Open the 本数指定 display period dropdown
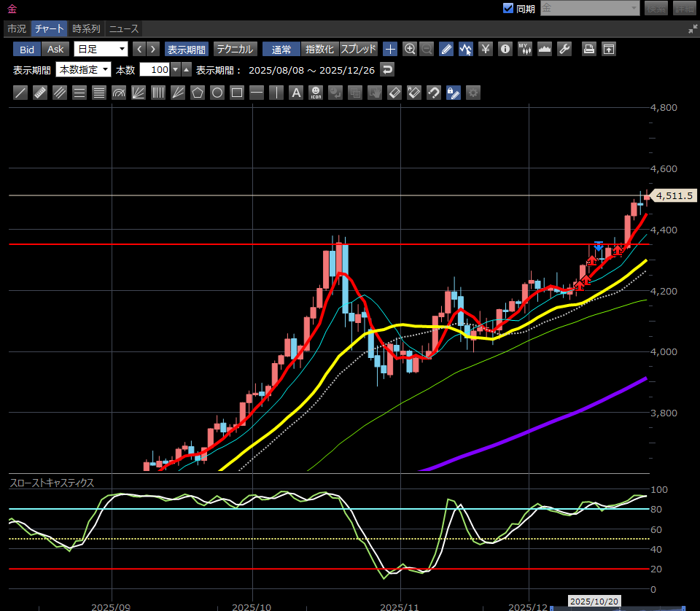The image size is (700, 611). point(83,70)
